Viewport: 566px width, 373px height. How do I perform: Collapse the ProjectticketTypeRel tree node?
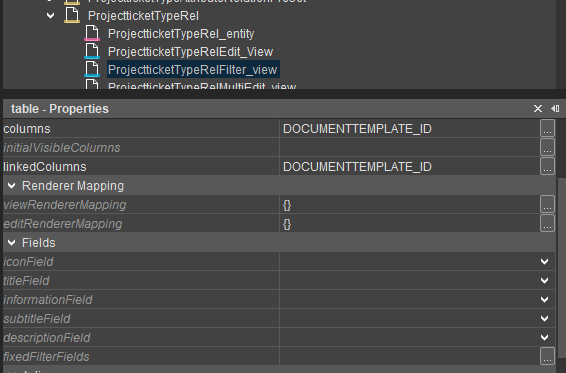coord(51,16)
